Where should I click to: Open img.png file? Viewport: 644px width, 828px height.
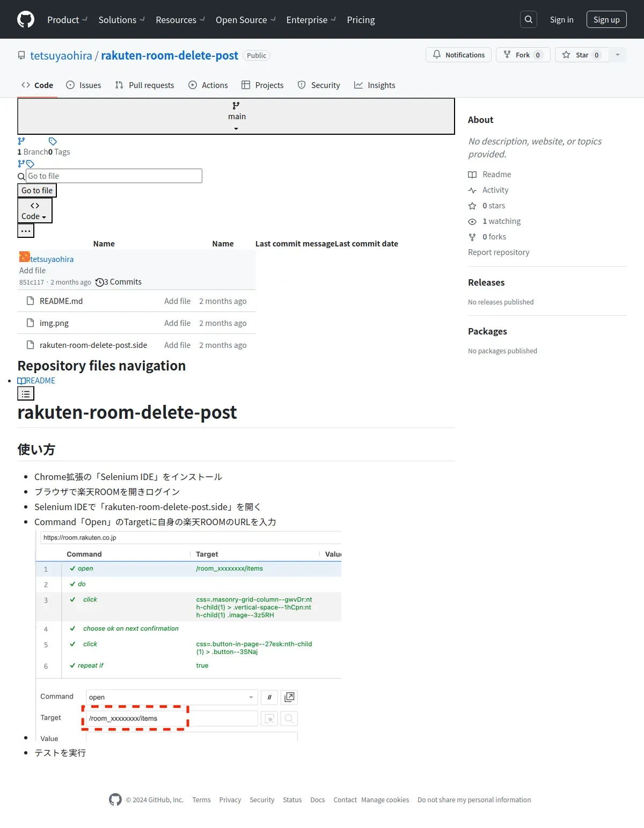pyautogui.click(x=54, y=323)
